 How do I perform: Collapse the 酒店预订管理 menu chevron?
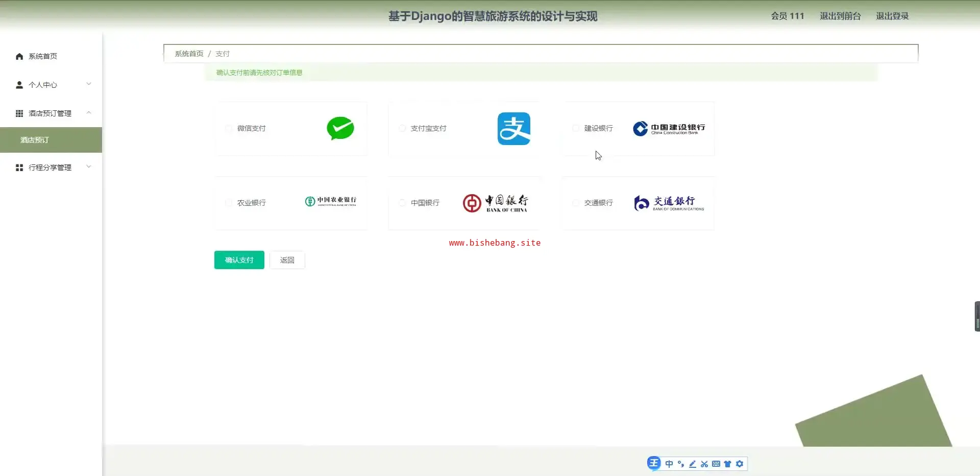[89, 113]
